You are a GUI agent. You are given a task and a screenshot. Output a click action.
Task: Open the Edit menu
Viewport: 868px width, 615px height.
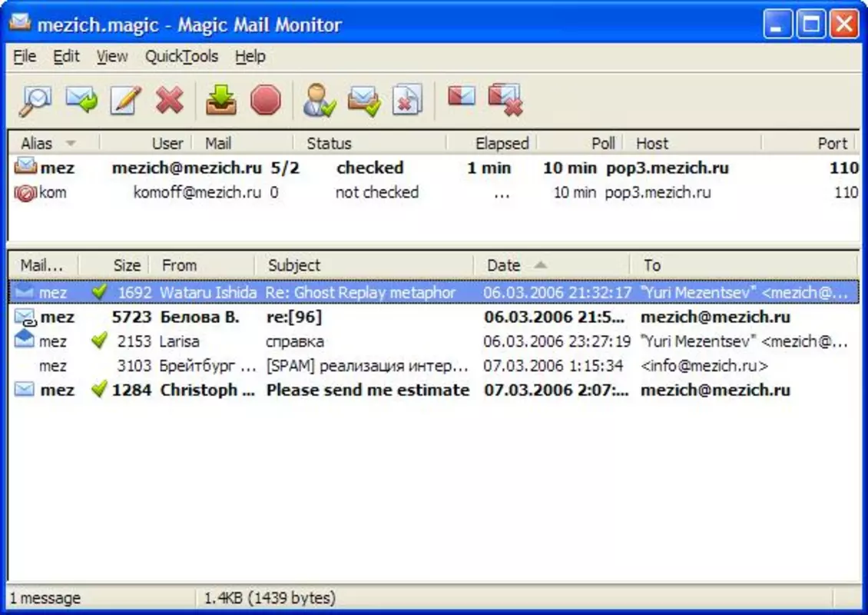[x=66, y=57]
